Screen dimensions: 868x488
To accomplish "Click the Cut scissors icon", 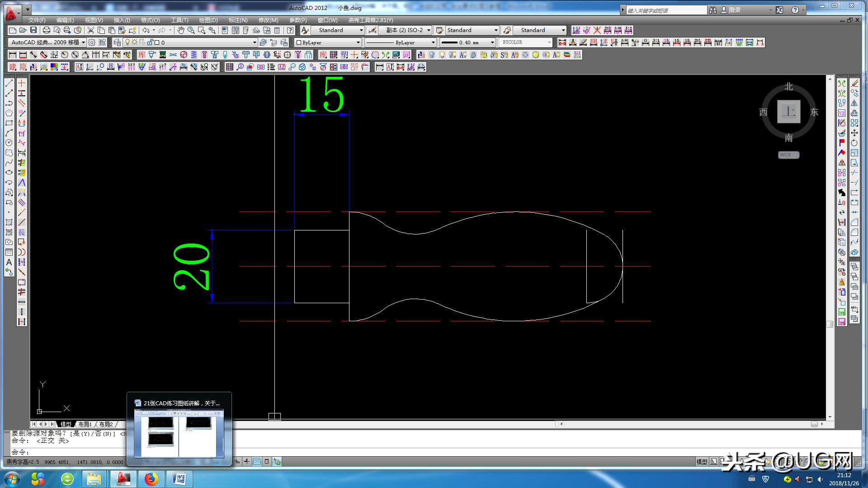I will tap(91, 30).
